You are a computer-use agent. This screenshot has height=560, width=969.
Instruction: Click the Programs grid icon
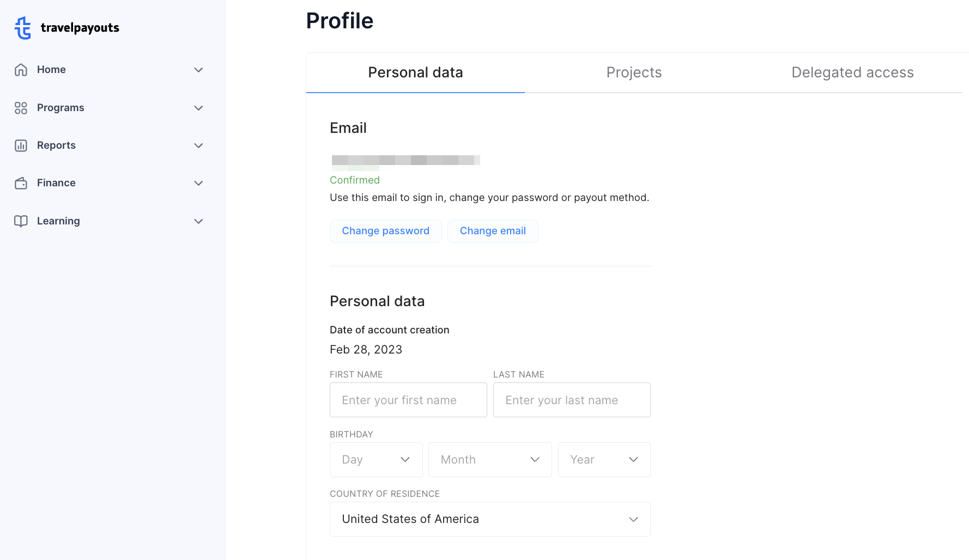21,108
